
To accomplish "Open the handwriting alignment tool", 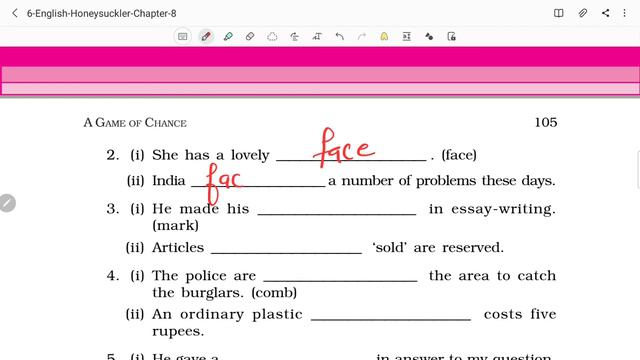I will pos(294,37).
